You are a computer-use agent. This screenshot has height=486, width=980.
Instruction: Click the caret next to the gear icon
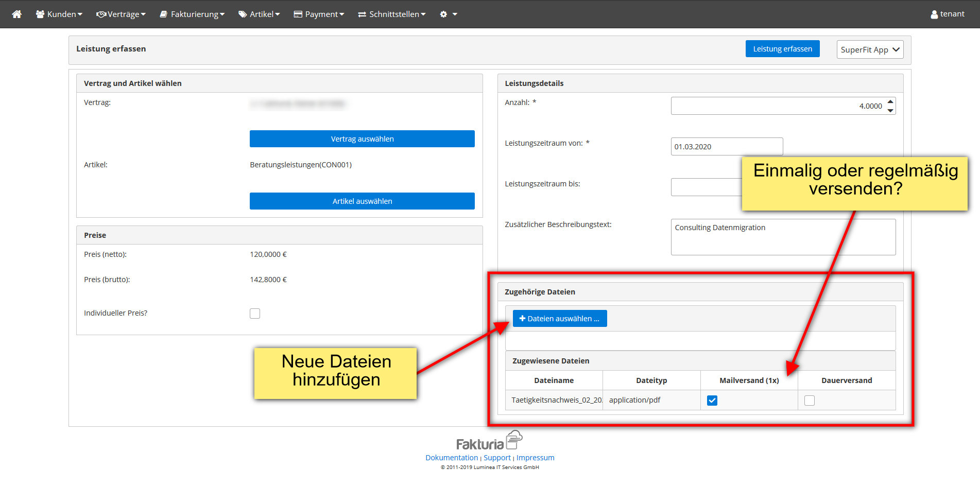click(x=455, y=14)
